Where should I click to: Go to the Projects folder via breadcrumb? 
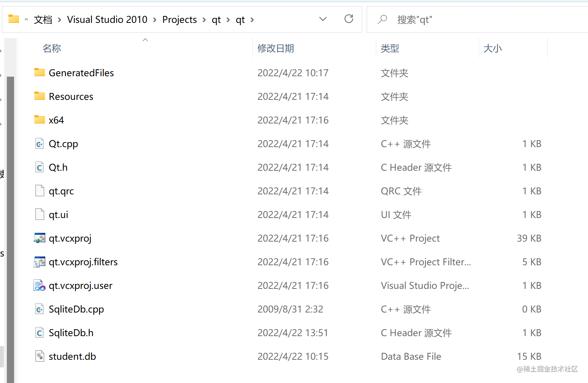(x=179, y=19)
